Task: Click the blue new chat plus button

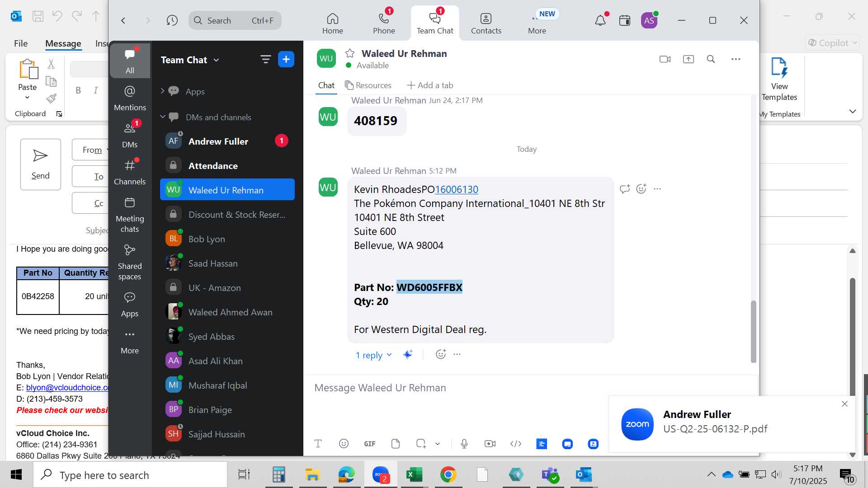Action: [286, 59]
